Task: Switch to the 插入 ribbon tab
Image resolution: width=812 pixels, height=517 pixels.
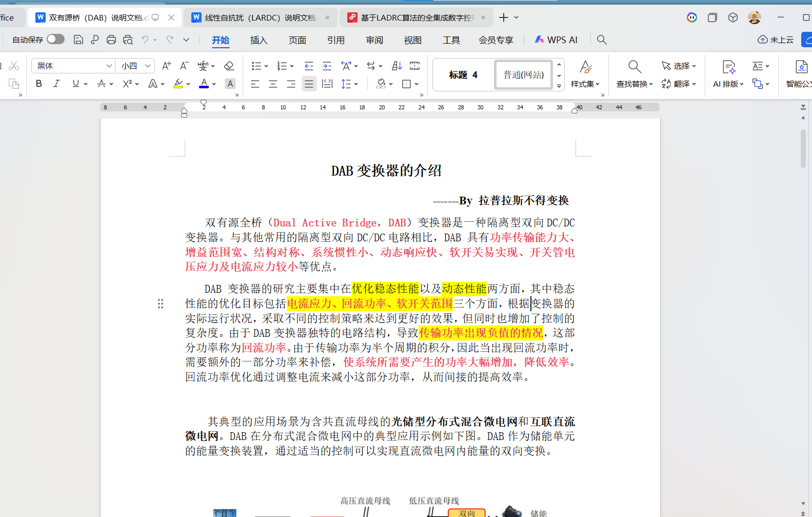Action: pyautogui.click(x=259, y=40)
